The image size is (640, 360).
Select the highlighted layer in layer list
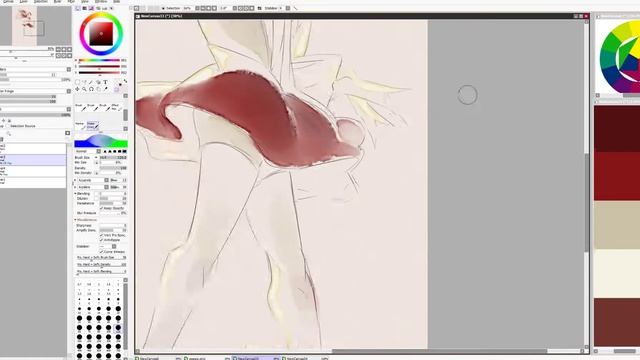coord(33,160)
